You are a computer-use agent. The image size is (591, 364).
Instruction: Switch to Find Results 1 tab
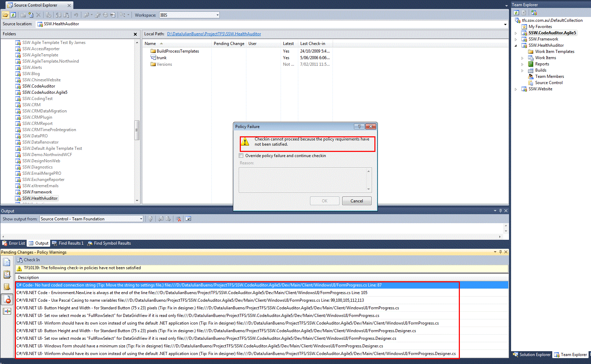point(68,243)
